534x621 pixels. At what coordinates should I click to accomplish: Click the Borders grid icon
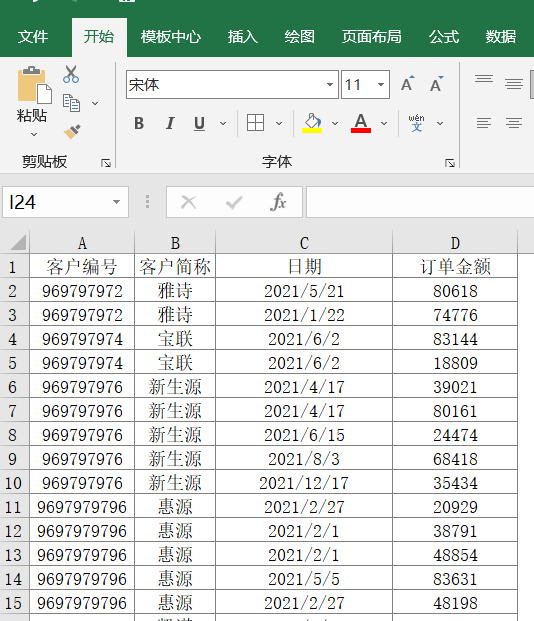[x=256, y=123]
